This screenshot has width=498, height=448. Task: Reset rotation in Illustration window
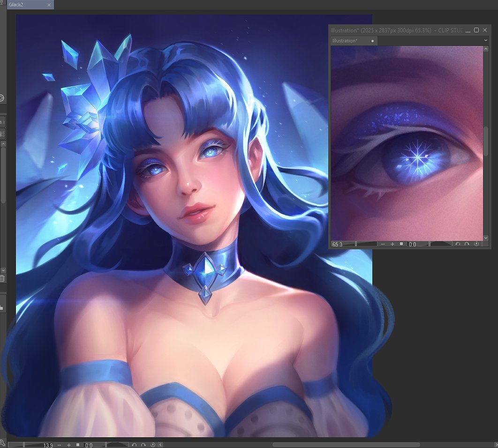tap(476, 244)
